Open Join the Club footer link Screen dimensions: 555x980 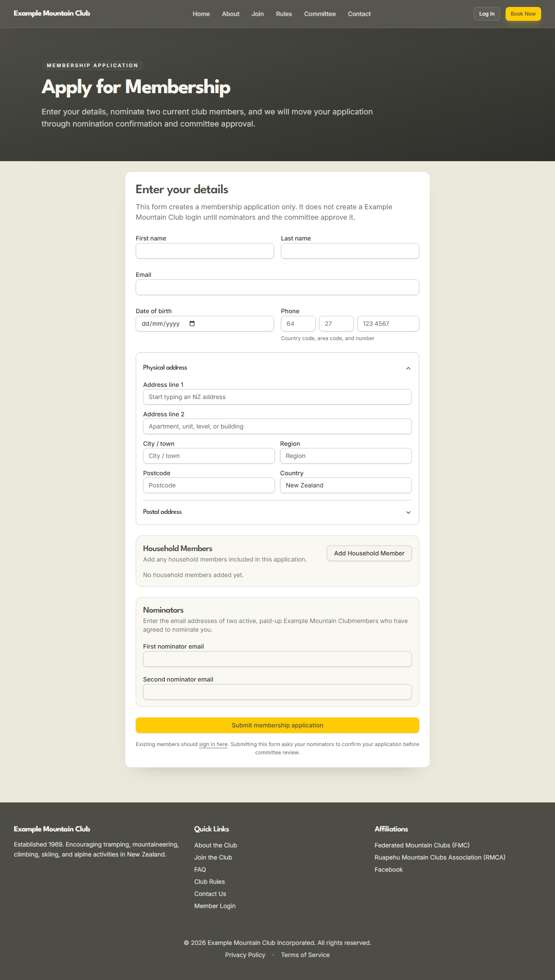213,857
